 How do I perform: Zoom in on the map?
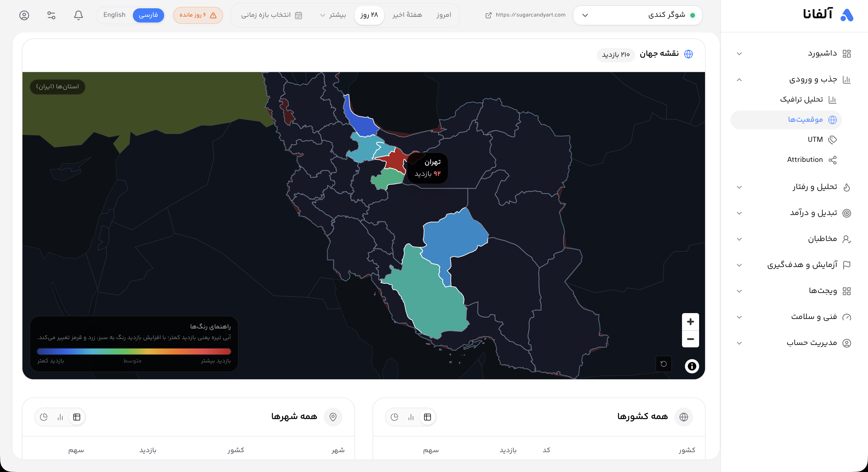click(691, 322)
